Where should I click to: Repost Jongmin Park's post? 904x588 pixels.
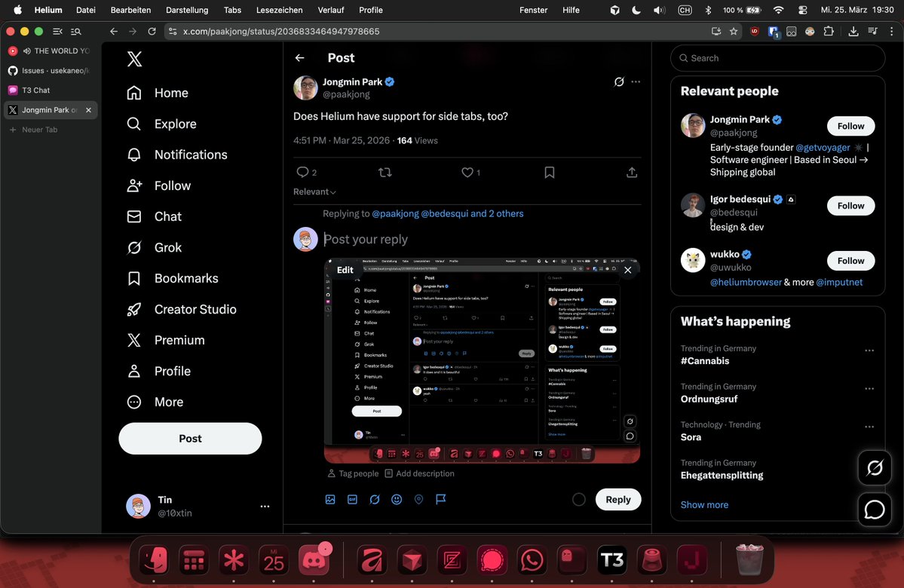(x=385, y=173)
